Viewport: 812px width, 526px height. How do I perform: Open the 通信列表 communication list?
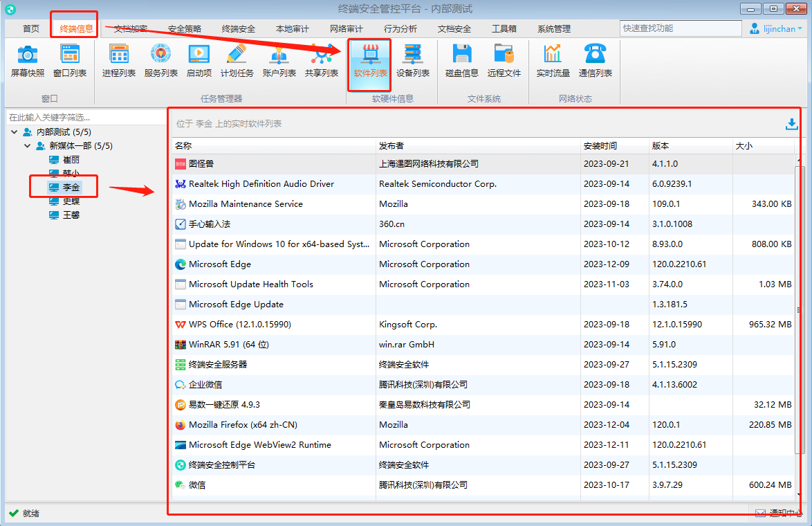(595, 61)
